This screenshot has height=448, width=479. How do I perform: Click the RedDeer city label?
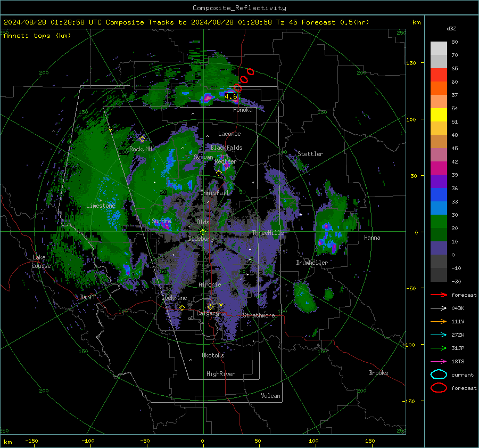pyautogui.click(x=226, y=161)
